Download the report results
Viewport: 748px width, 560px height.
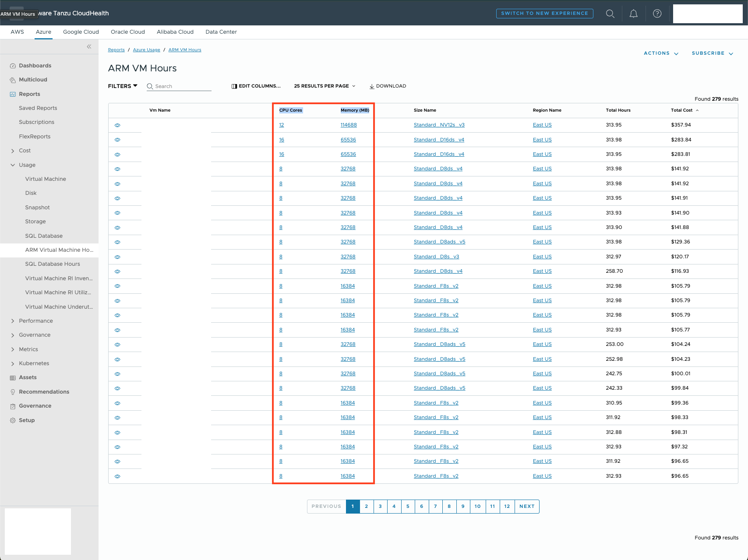tap(388, 86)
